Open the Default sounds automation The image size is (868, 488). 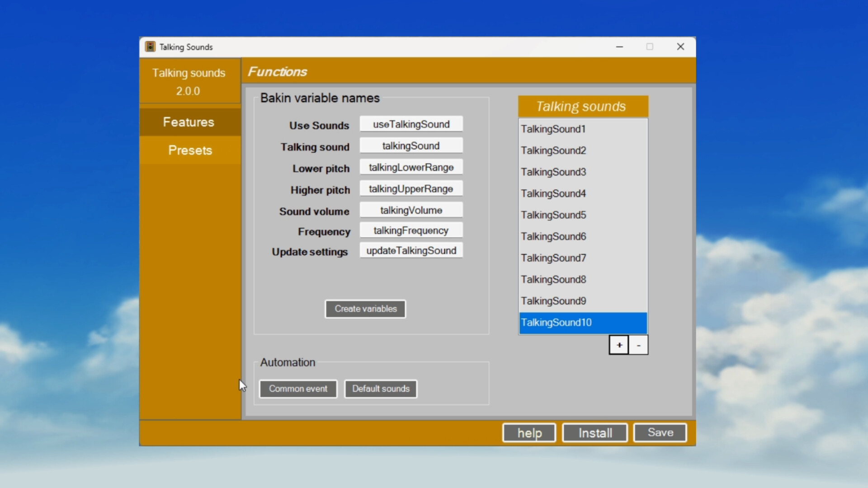coord(380,389)
